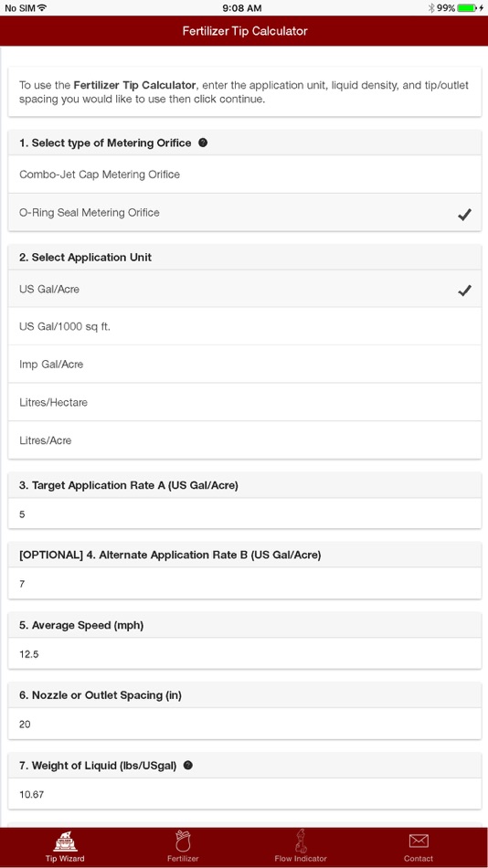This screenshot has height=868, width=488.
Task: Choose Litres/Acre application unit
Action: click(244, 440)
